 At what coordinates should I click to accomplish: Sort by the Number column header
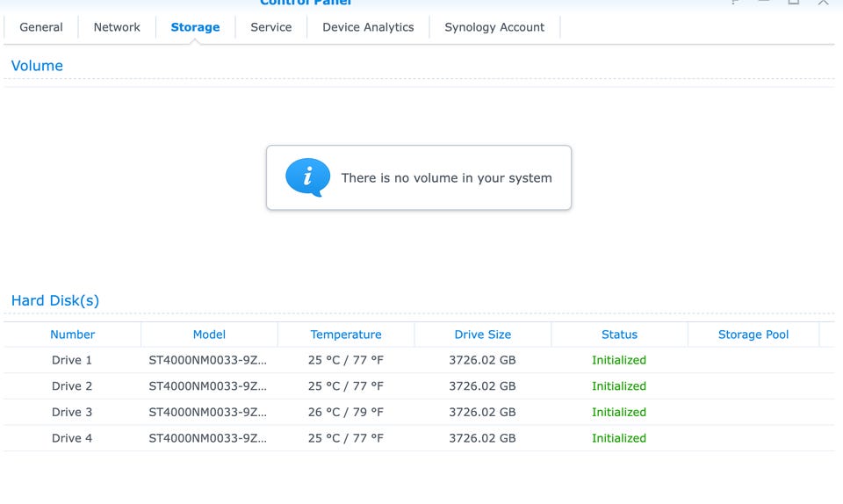(x=72, y=335)
